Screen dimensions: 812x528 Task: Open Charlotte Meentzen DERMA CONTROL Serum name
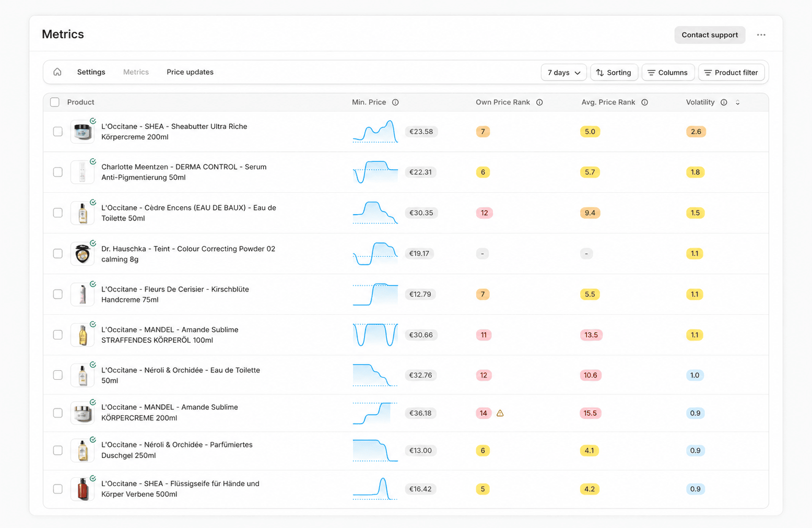(184, 172)
